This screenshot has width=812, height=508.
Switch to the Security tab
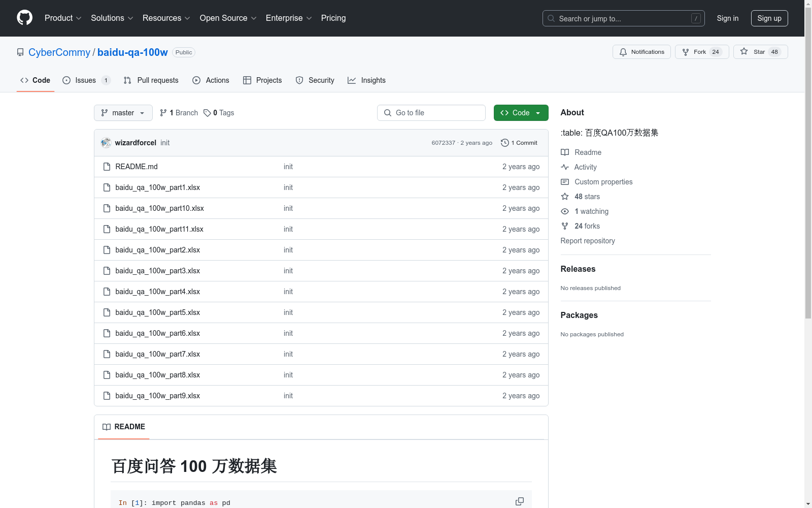pyautogui.click(x=315, y=80)
